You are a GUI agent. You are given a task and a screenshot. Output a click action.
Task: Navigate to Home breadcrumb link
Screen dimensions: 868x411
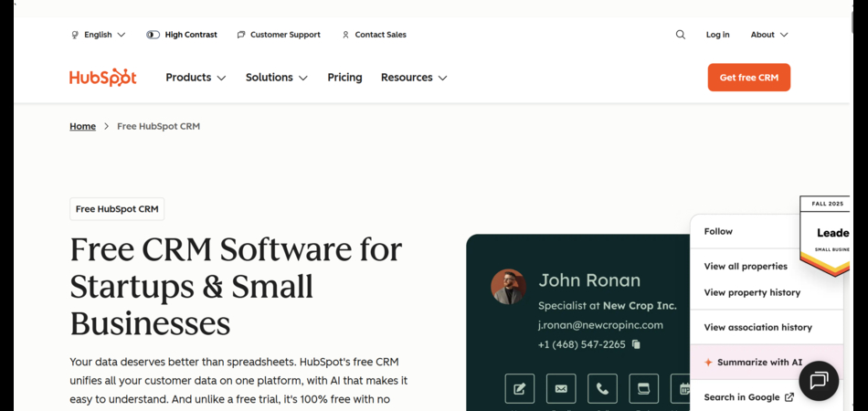tap(82, 126)
